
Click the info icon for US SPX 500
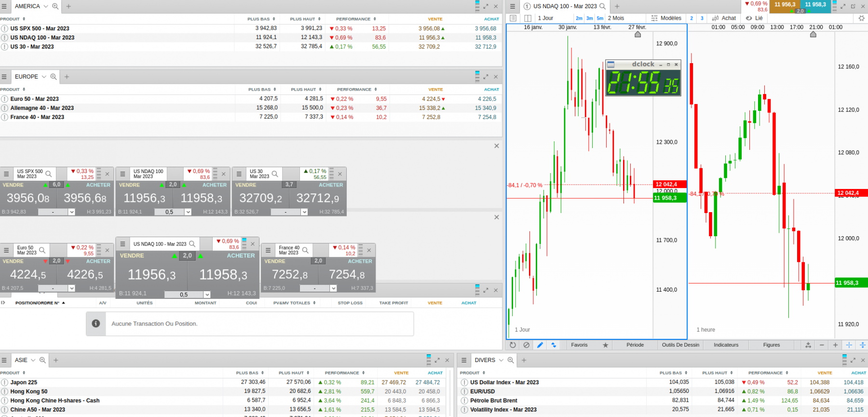click(x=5, y=28)
